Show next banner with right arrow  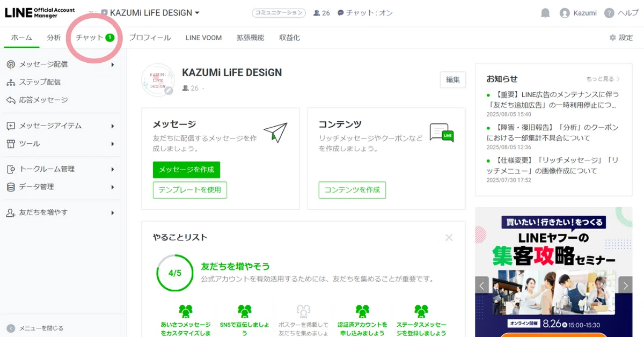(x=625, y=285)
